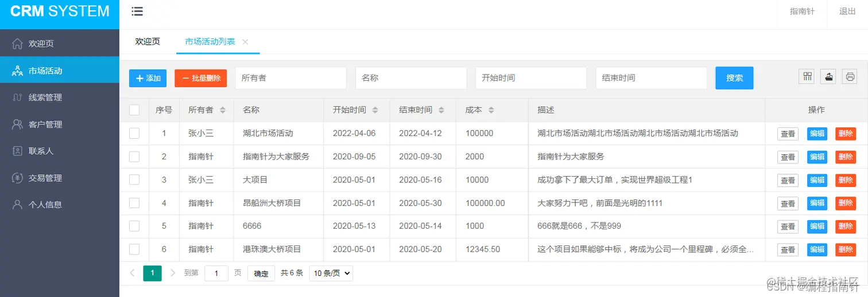The image size is (868, 297).
Task: Focus the 名称 search field
Action: (411, 78)
